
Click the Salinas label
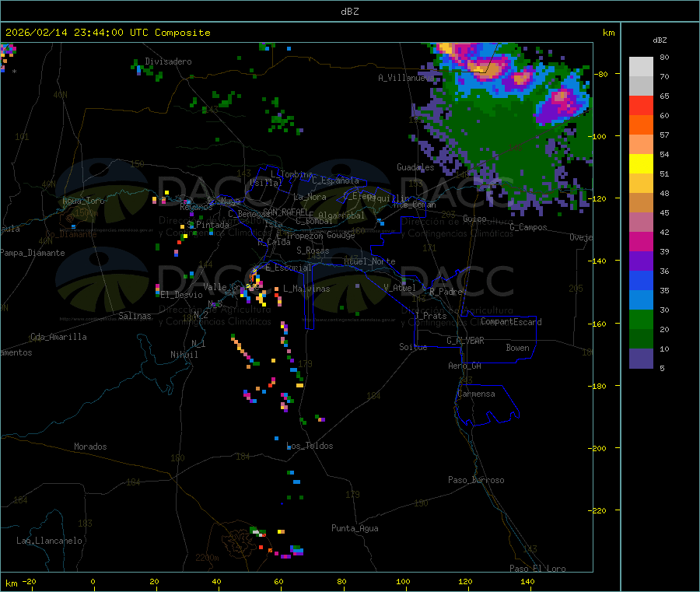135,316
